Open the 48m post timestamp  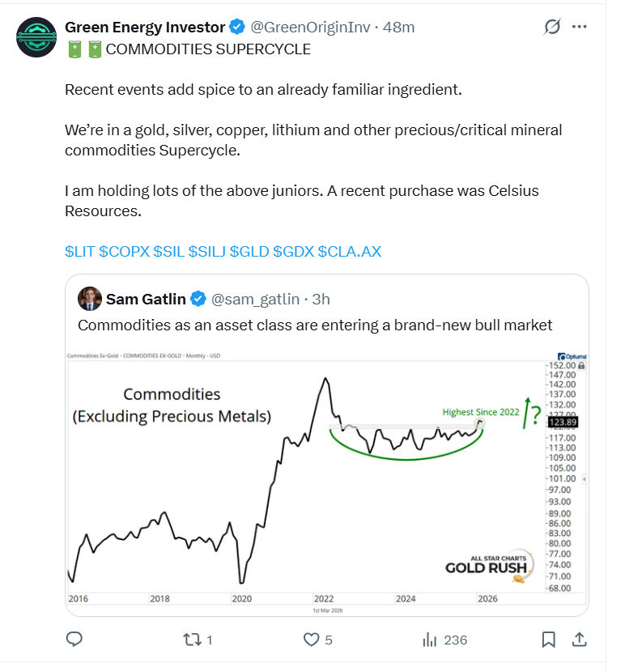(x=398, y=27)
